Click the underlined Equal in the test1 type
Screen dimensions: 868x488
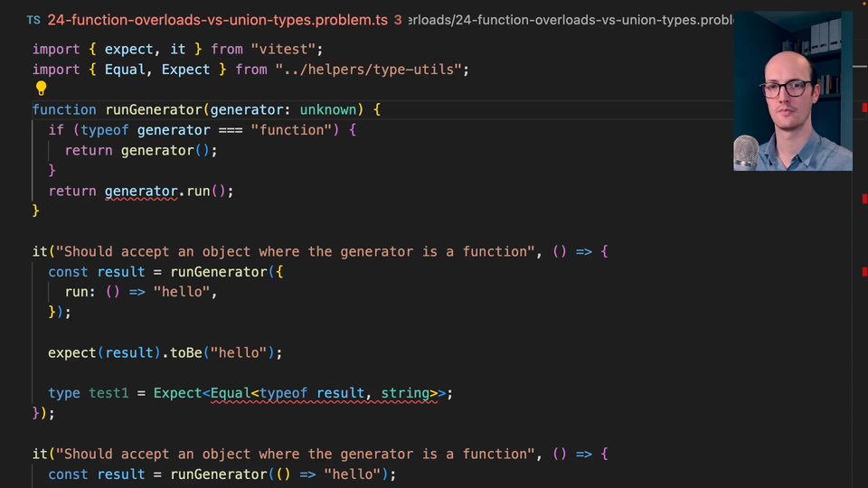coord(231,393)
